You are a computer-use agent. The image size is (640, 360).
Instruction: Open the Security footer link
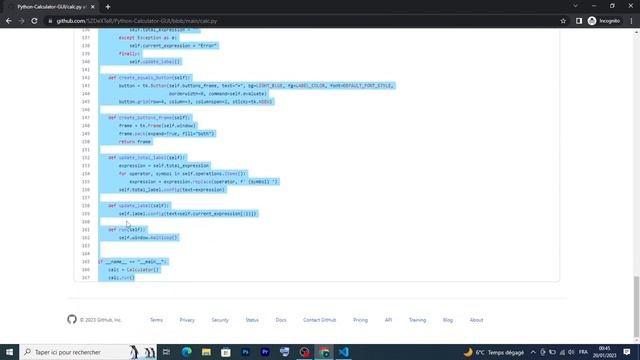coord(220,320)
